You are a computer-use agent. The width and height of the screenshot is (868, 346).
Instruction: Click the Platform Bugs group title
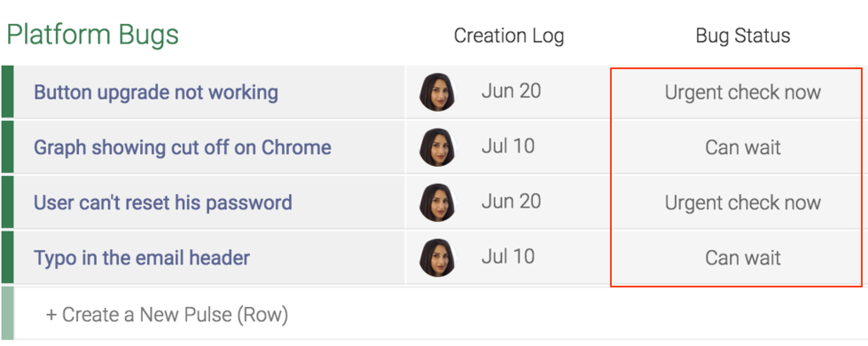click(x=92, y=35)
